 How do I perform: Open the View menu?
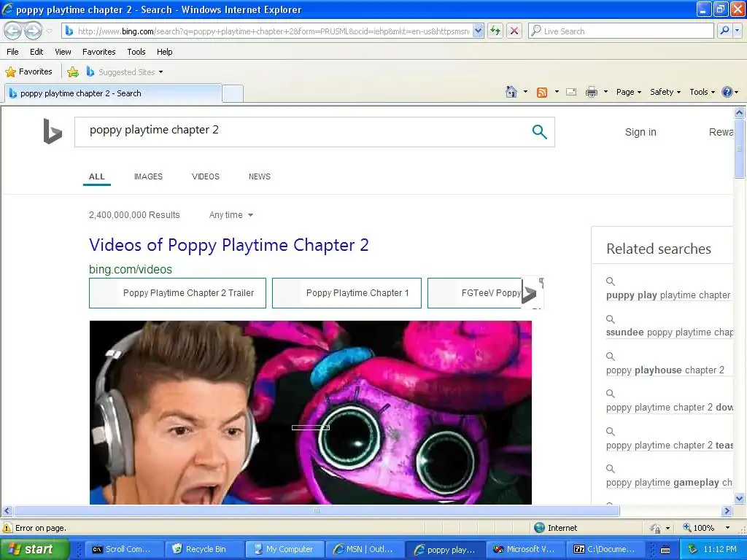click(63, 52)
